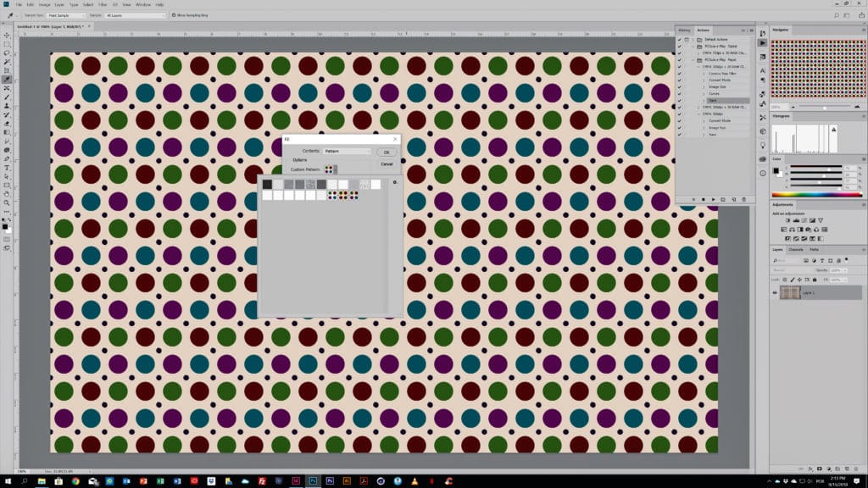Click the play action button in Actions panel
868x488 pixels.
[713, 199]
